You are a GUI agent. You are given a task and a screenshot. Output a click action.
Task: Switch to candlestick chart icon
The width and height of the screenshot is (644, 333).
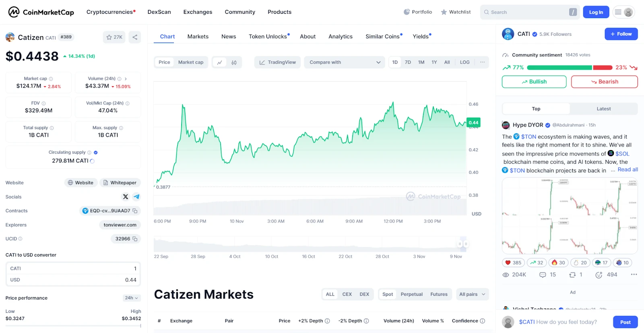tap(234, 62)
